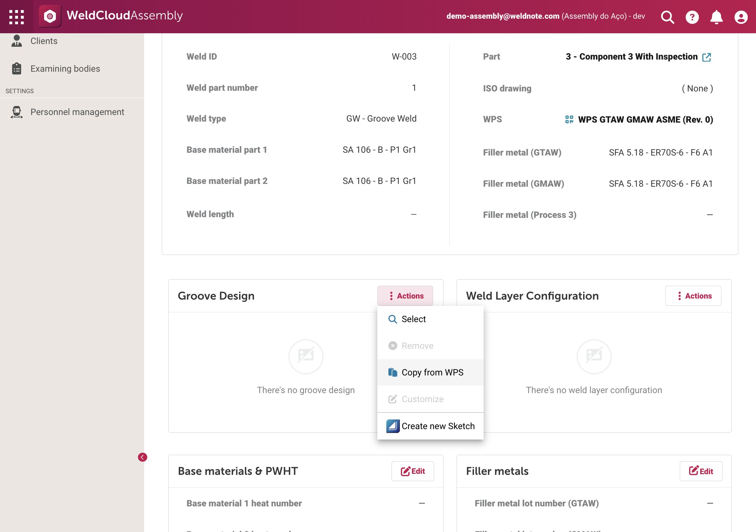Click the Personnel management welder icon

point(16,112)
